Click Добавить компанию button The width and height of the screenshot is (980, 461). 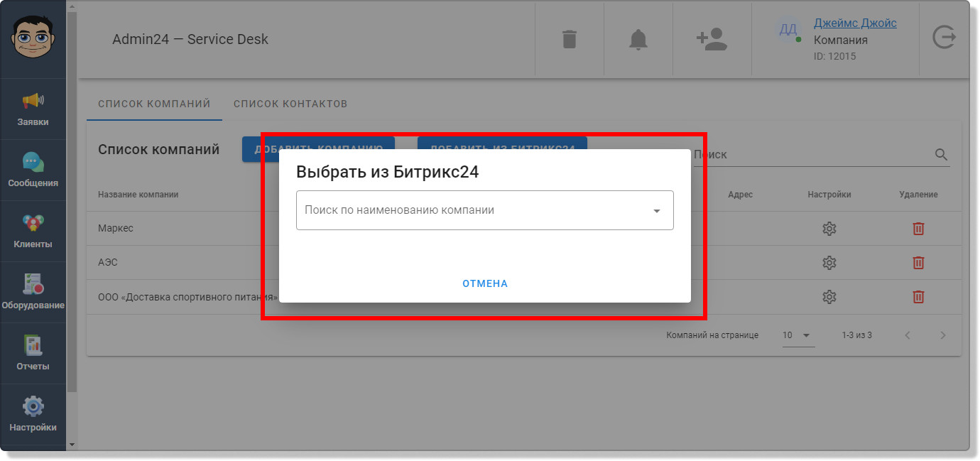pos(318,148)
